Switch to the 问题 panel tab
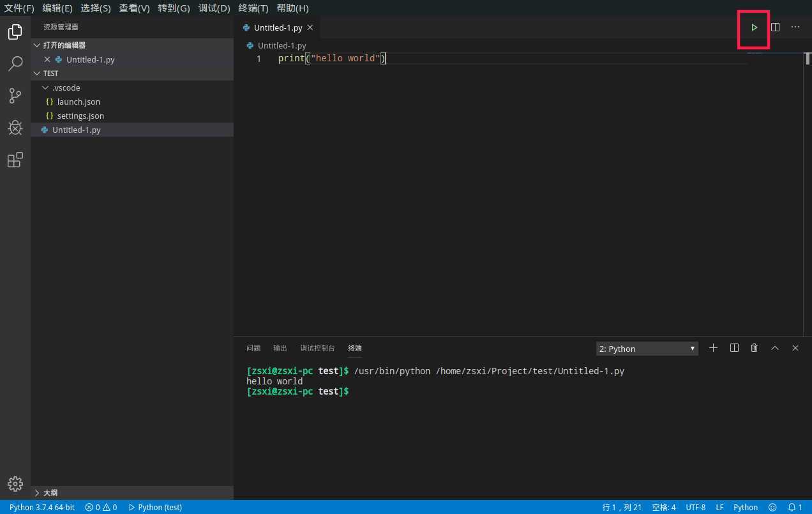This screenshot has width=812, height=514. 253,348
